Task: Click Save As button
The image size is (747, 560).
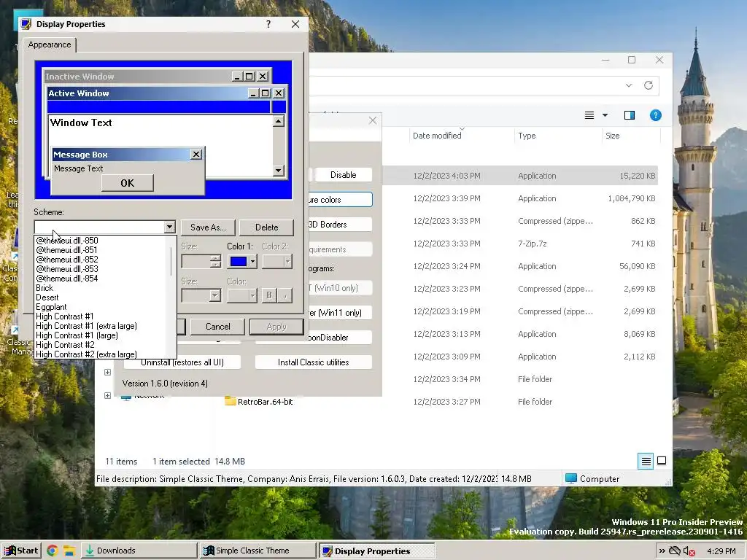Action: [x=208, y=227]
